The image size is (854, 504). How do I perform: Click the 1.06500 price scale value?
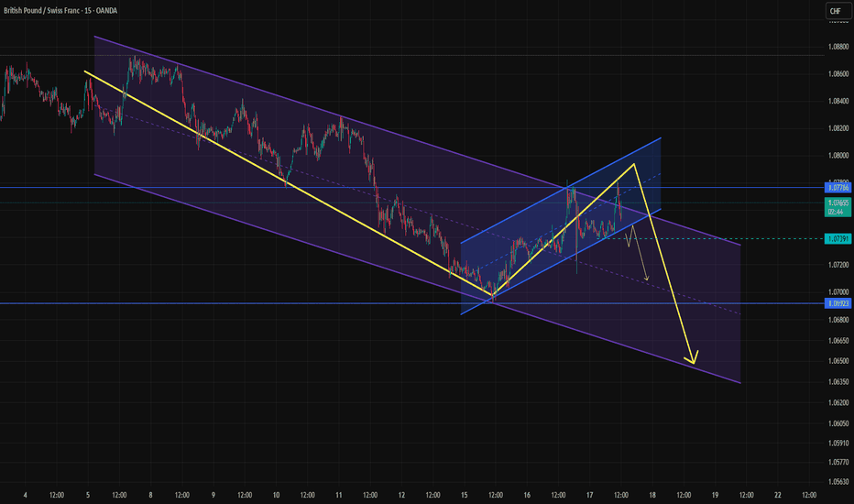tap(838, 361)
